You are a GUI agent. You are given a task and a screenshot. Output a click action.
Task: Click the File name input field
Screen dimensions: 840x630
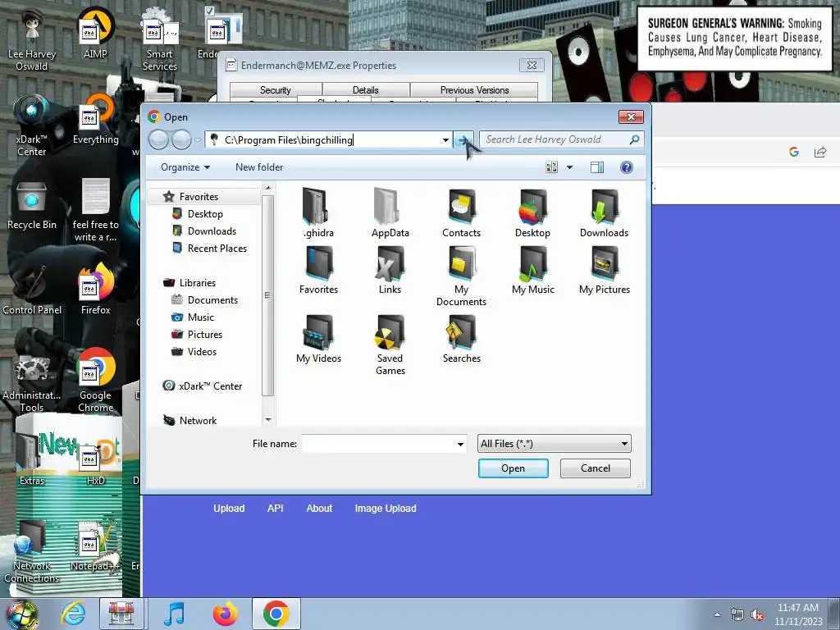click(378, 444)
